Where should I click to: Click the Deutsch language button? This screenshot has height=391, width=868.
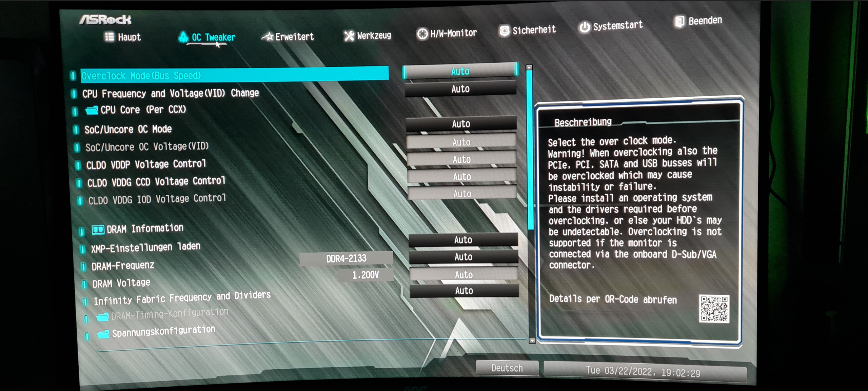point(507,368)
